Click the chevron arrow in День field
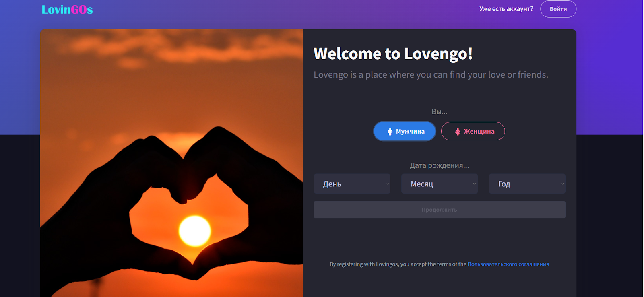This screenshot has width=644, height=297. click(x=387, y=184)
